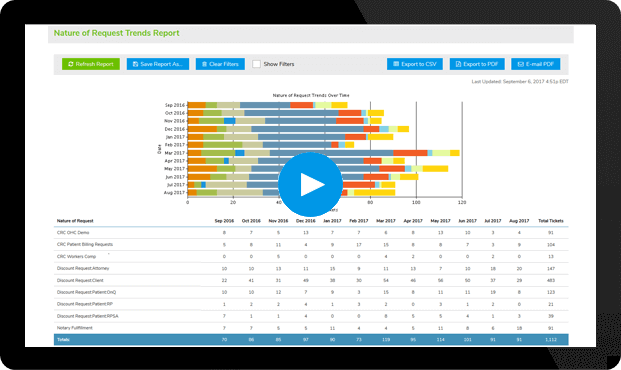Click total tickets '147' for Discount Request:Attorney
The image size is (621, 370).
(551, 269)
